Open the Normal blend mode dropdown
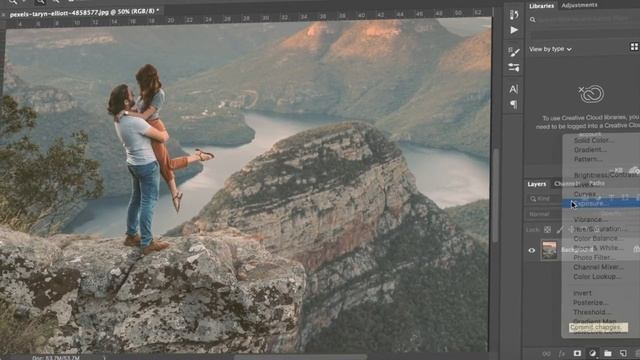This screenshot has height=360, width=640. coord(544,214)
